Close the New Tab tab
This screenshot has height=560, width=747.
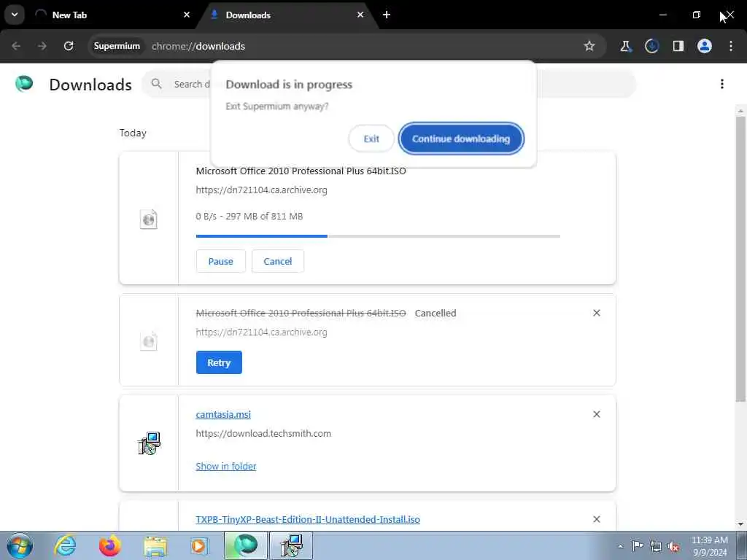tap(187, 15)
